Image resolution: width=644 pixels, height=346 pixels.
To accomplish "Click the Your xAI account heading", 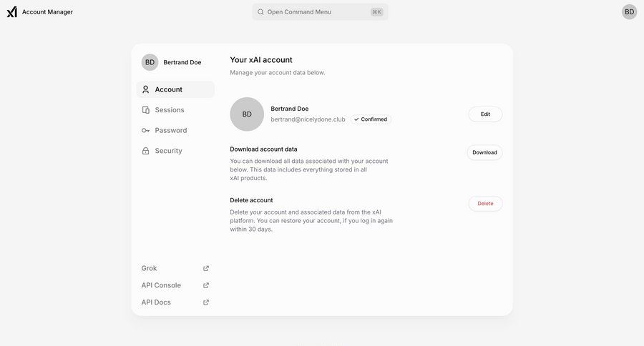I will [261, 60].
